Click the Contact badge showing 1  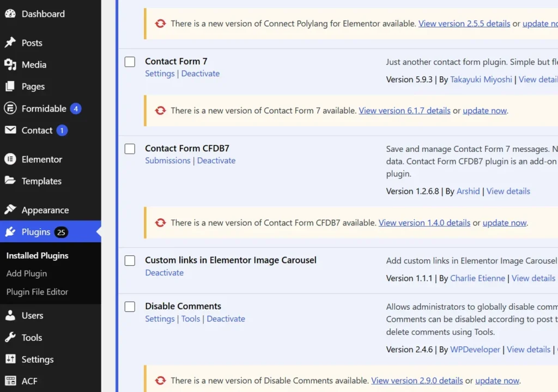(62, 131)
